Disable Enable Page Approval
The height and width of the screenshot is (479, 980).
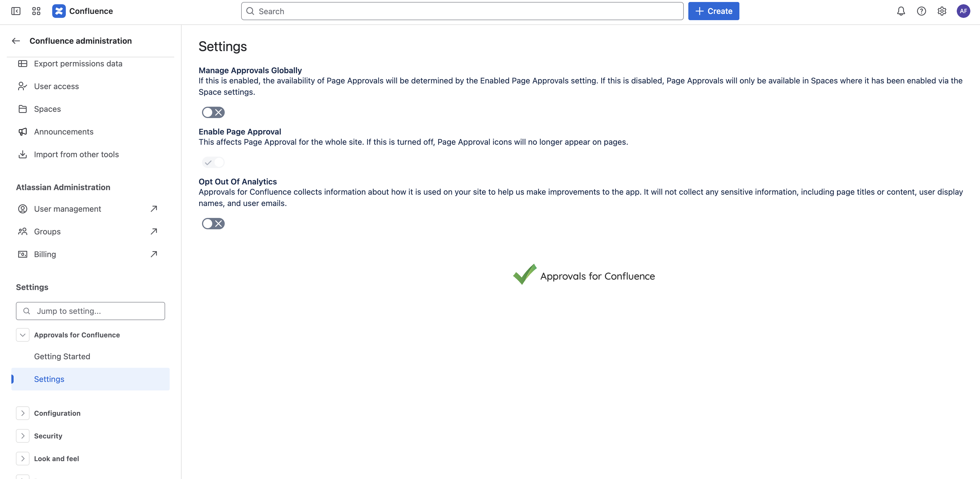[x=213, y=162]
